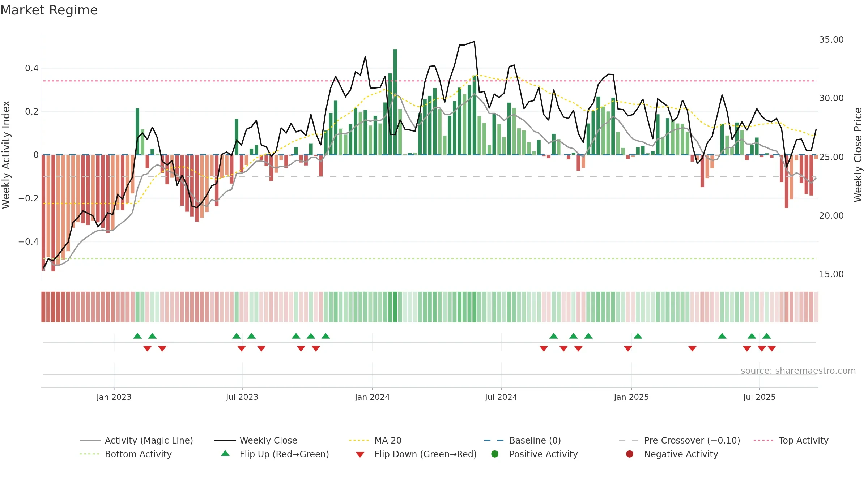The width and height of the screenshot is (868, 488).
Task: Click the 20.00 price tick label
Action: (x=831, y=215)
